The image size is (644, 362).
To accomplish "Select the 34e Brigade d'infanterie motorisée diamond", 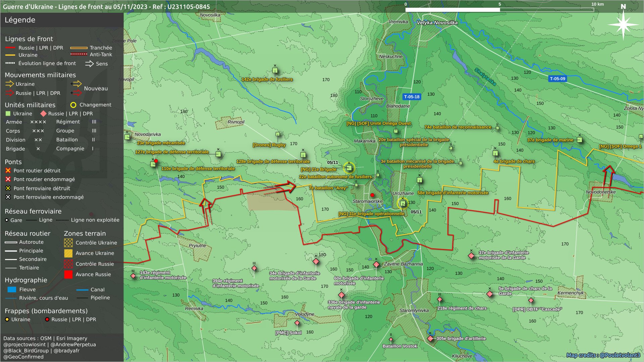I will point(316,261).
